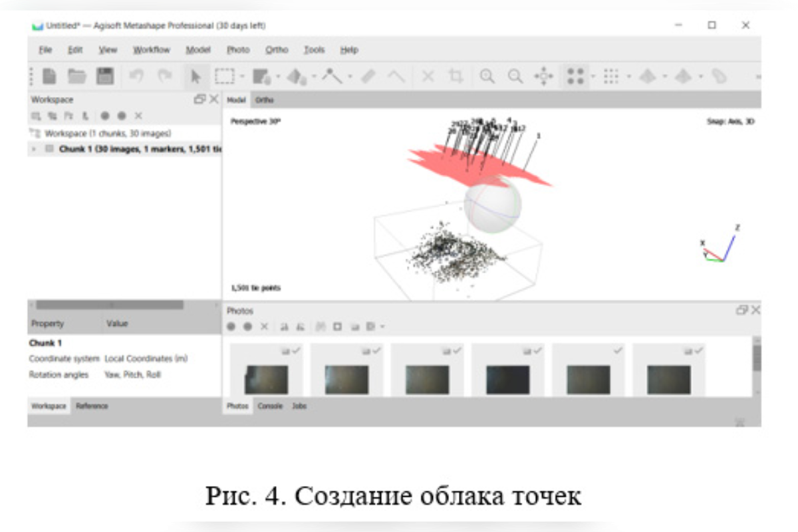Open the Photos pane view mode dropdown

coord(382,327)
